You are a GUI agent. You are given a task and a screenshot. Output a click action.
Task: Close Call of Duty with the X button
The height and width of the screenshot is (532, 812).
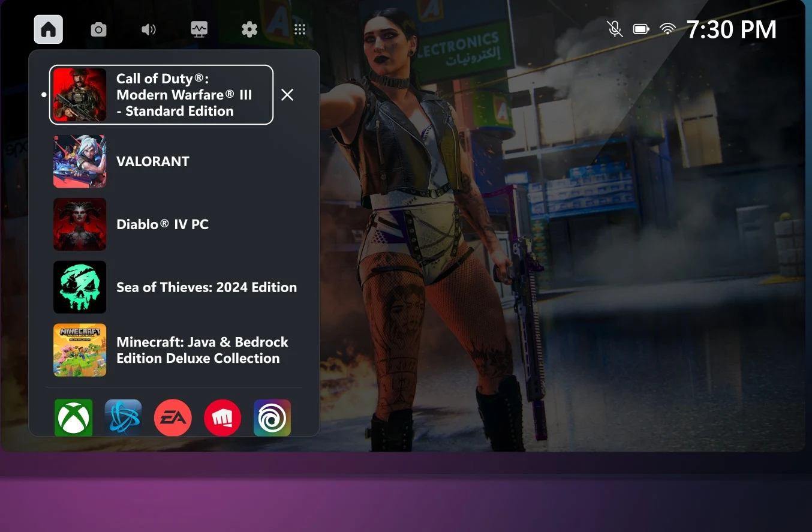pyautogui.click(x=287, y=95)
